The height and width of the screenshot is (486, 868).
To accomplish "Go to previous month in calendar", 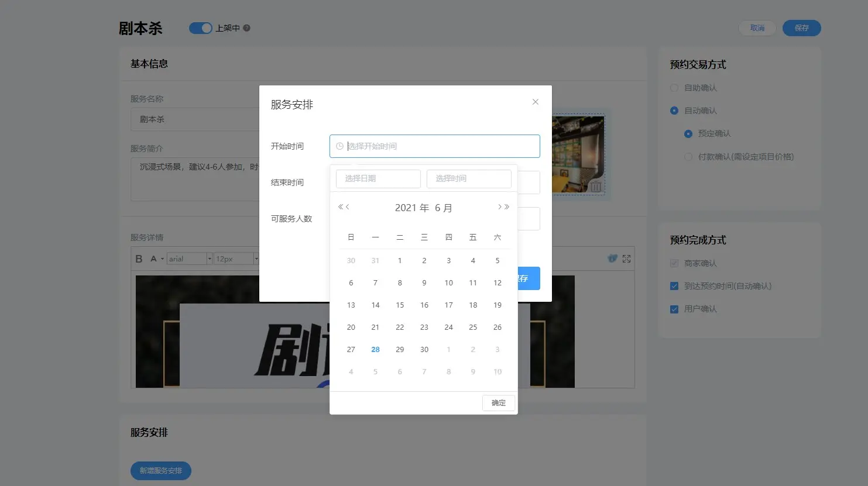I will (x=348, y=207).
